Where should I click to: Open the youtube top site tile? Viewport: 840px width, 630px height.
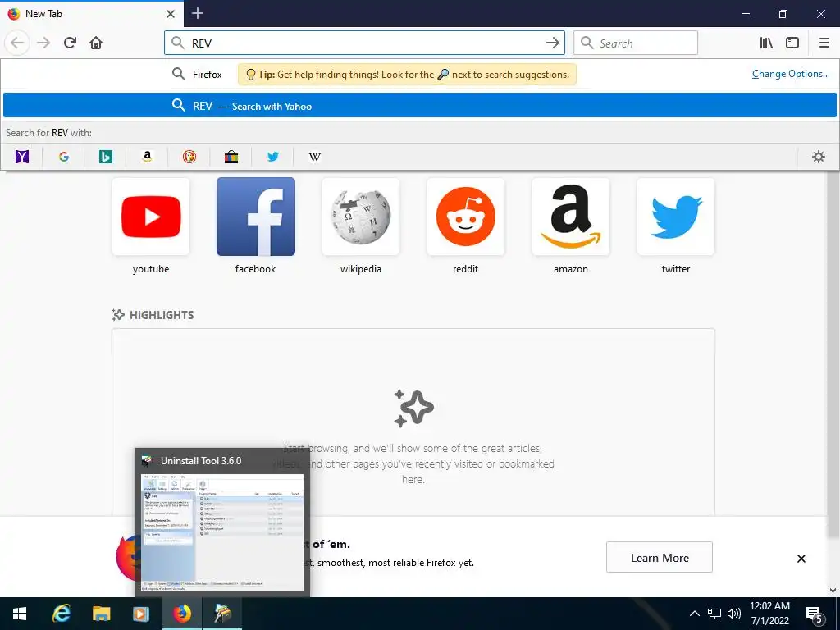pos(151,217)
